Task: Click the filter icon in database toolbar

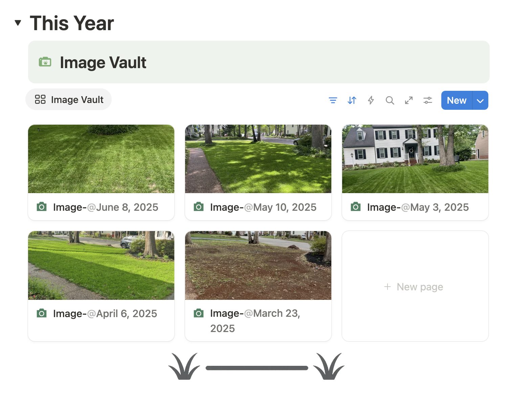Action: pos(333,100)
